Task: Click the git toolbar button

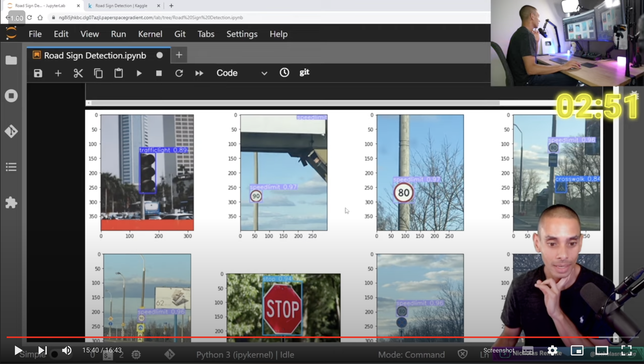Action: click(x=304, y=72)
